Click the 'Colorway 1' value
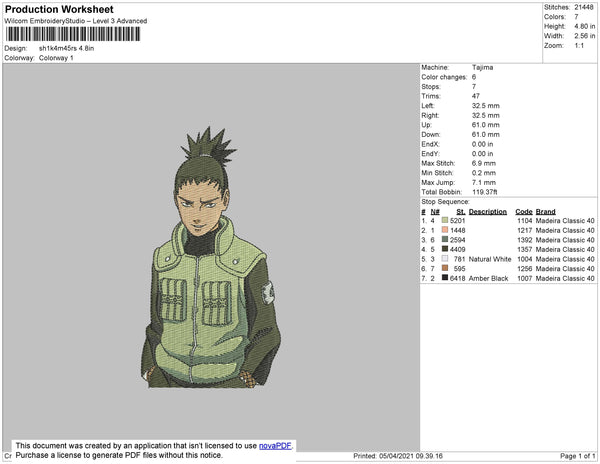The width and height of the screenshot is (600, 464). [56, 58]
